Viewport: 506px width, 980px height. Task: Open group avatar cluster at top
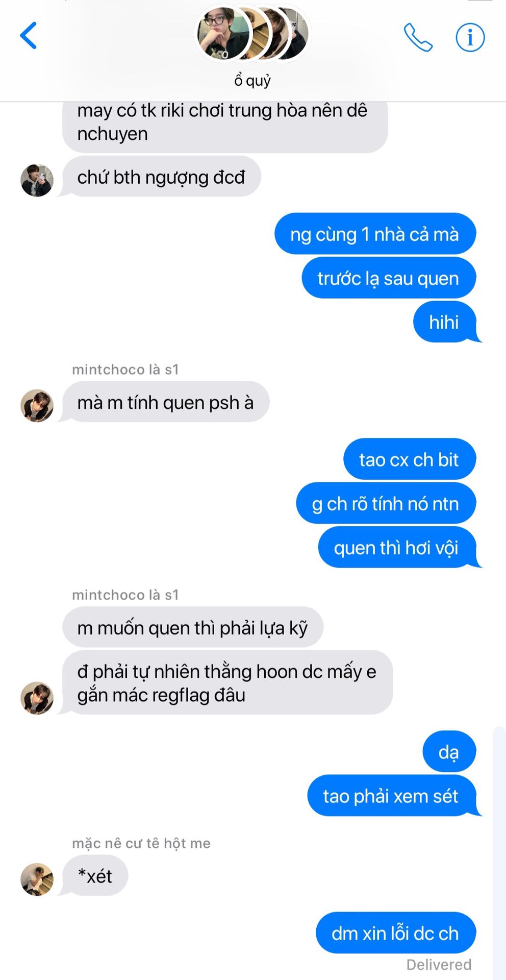pyautogui.click(x=252, y=34)
